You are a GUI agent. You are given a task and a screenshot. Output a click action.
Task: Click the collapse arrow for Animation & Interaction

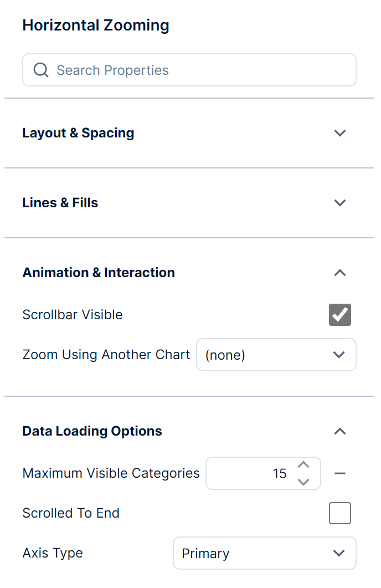pos(339,273)
